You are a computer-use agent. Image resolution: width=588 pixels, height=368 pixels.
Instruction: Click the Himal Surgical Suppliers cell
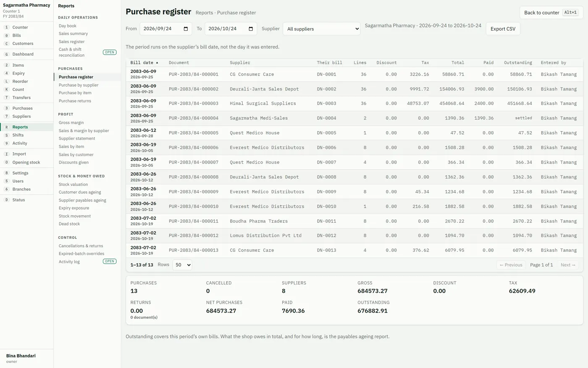pos(263,103)
